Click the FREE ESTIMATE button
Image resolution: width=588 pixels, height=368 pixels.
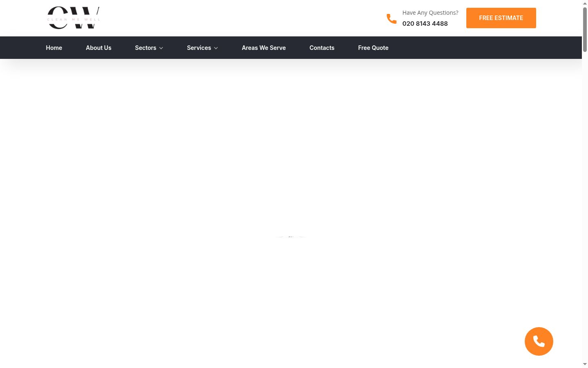501,18
